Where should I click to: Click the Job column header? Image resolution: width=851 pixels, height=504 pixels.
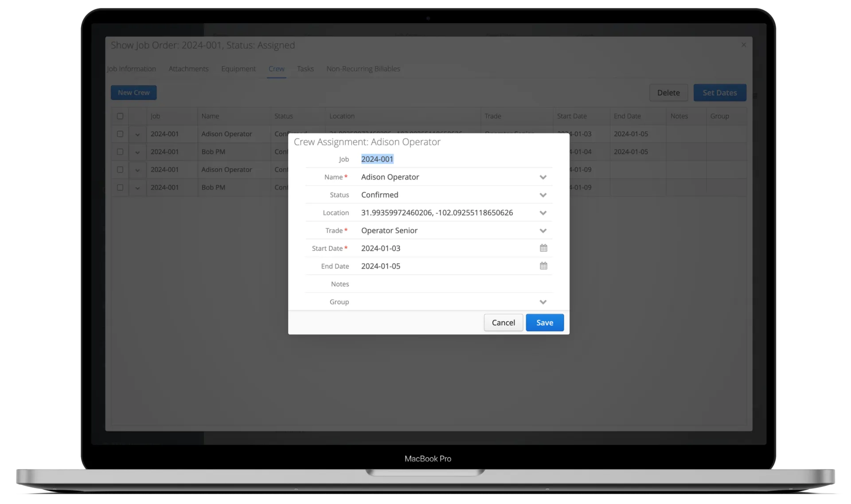(x=172, y=116)
